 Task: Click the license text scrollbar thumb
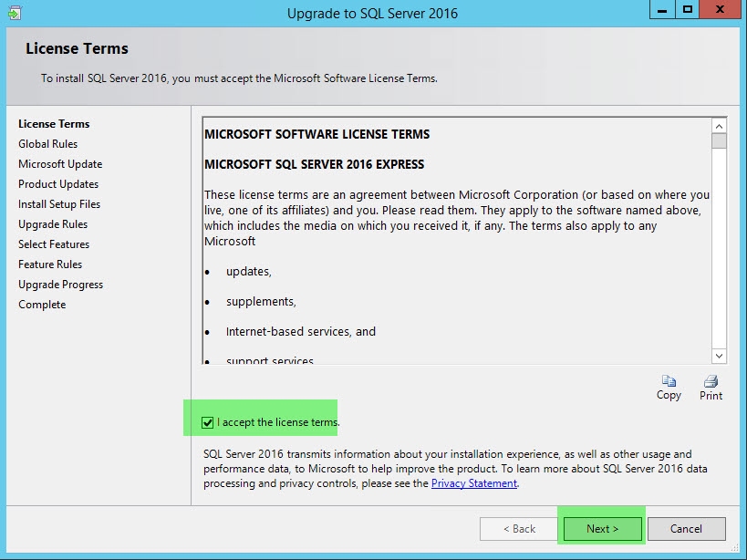pyautogui.click(x=719, y=141)
